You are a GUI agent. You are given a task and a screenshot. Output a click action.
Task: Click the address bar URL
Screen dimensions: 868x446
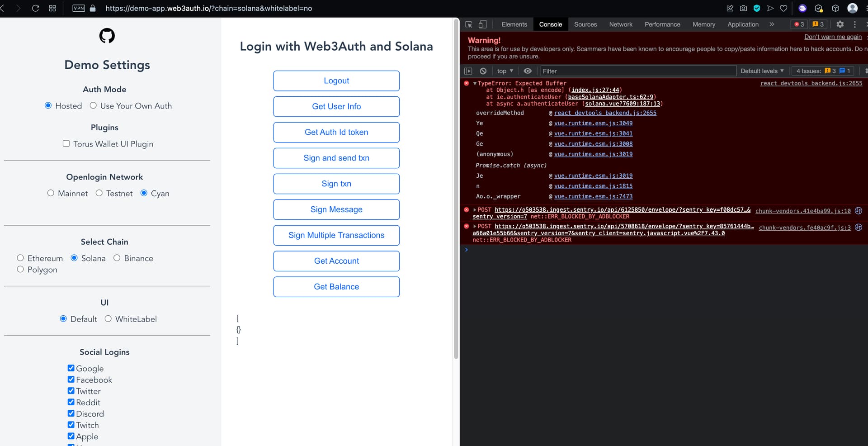coord(208,8)
